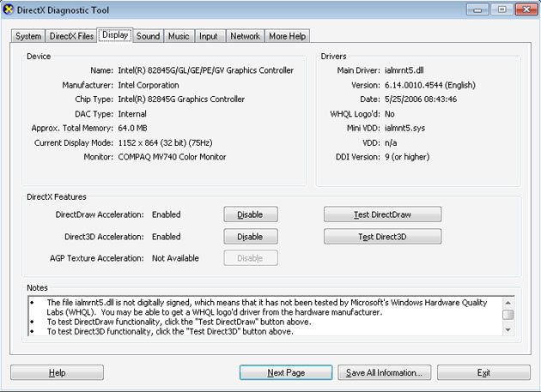The width and height of the screenshot is (541, 392).
Task: Run the Test DirectDraw button
Action: coord(382,214)
